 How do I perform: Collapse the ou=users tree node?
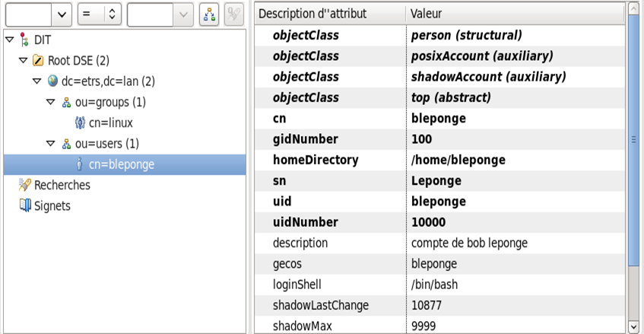click(51, 144)
